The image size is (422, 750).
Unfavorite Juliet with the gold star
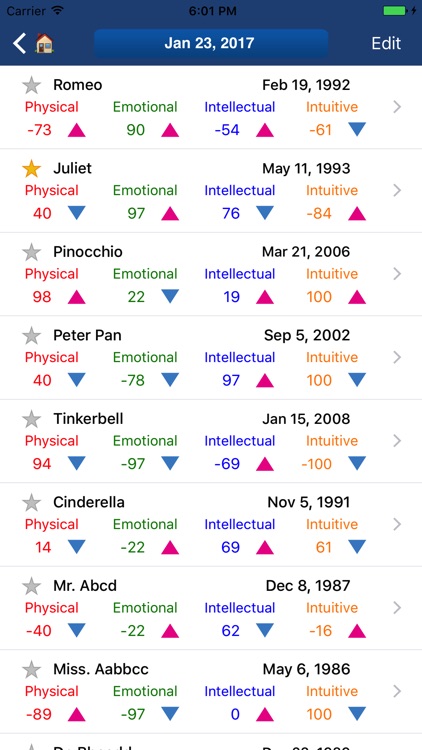click(32, 169)
